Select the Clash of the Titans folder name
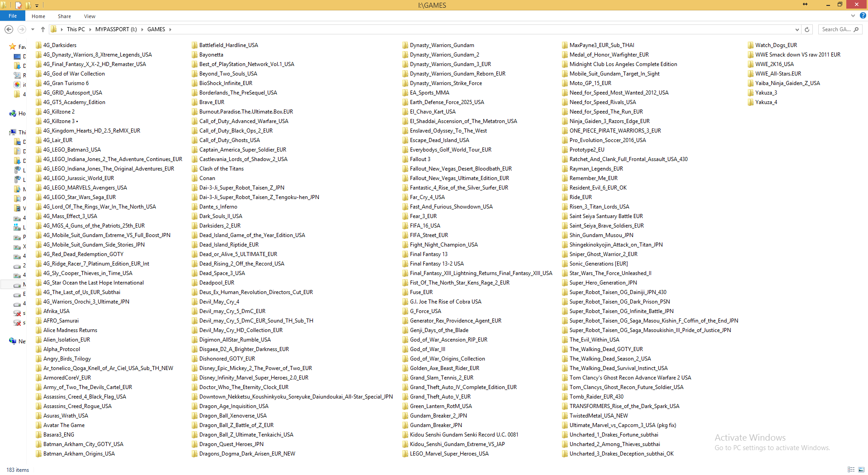 (222, 169)
